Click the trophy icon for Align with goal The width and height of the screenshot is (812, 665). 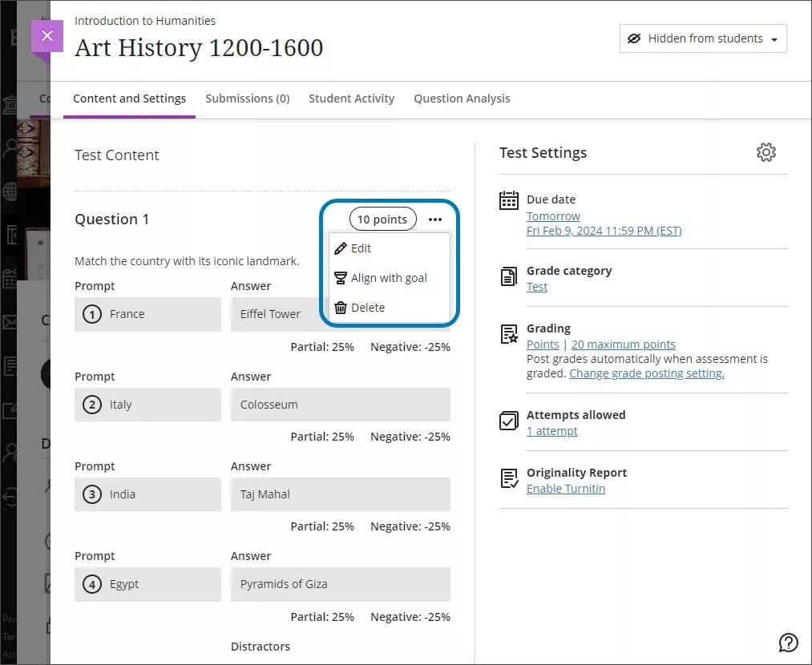(342, 278)
